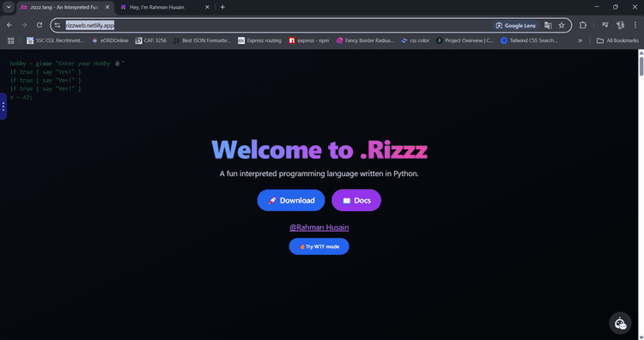The height and width of the screenshot is (340, 644).
Task: Bookmark this page with the star icon
Action: coord(562,26)
